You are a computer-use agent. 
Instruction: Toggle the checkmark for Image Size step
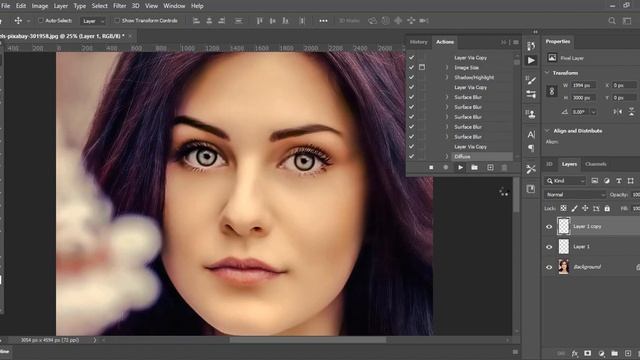point(411,67)
